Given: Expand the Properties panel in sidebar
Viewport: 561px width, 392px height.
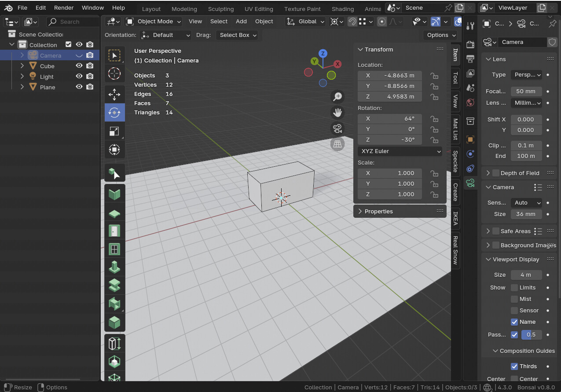Looking at the screenshot, I should coord(400,212).
